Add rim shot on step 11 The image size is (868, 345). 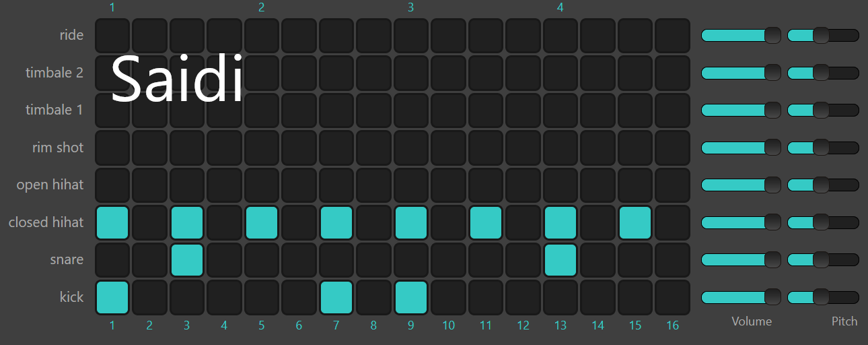point(485,148)
